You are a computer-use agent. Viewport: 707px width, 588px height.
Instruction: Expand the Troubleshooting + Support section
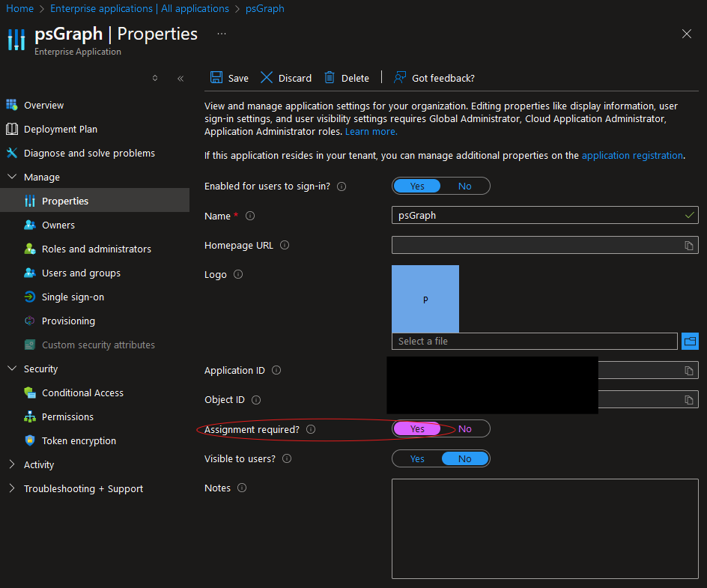click(11, 488)
